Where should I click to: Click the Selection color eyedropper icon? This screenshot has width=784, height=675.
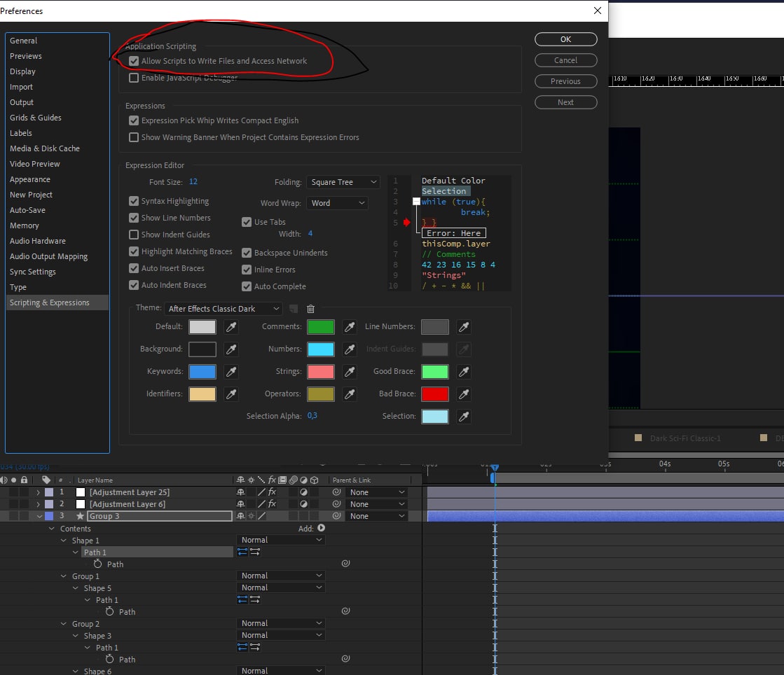click(464, 416)
